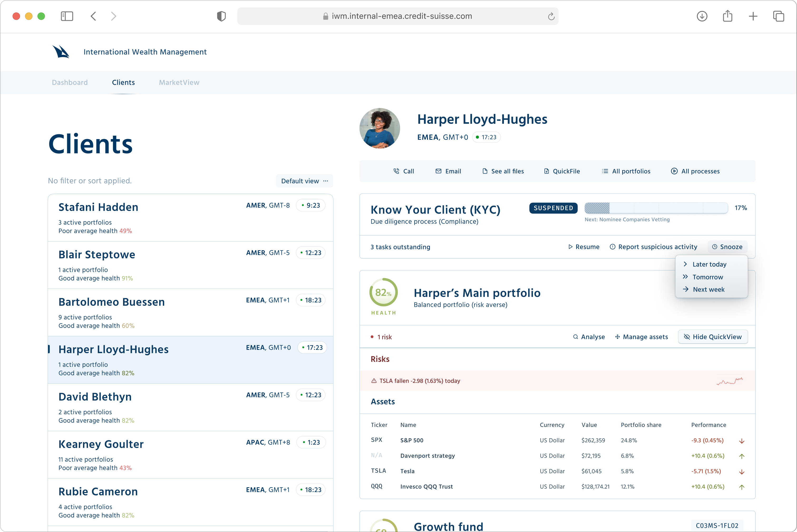797x532 pixels.
Task: Hide QuickView for Harper's Main portfolio
Action: [x=713, y=337]
